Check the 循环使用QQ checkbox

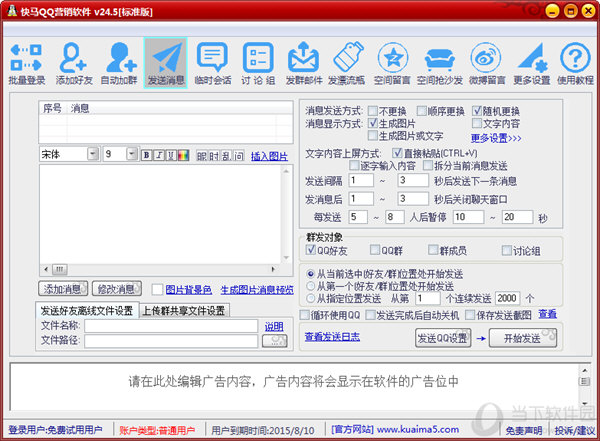(x=305, y=315)
